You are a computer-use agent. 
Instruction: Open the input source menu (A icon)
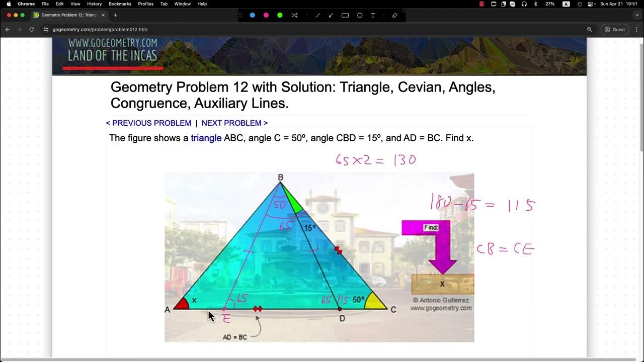pyautogui.click(x=566, y=4)
